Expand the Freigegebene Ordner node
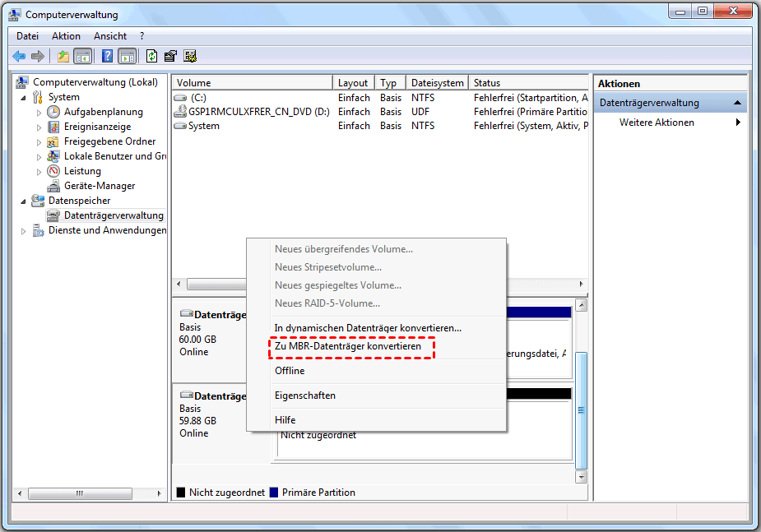 point(39,142)
